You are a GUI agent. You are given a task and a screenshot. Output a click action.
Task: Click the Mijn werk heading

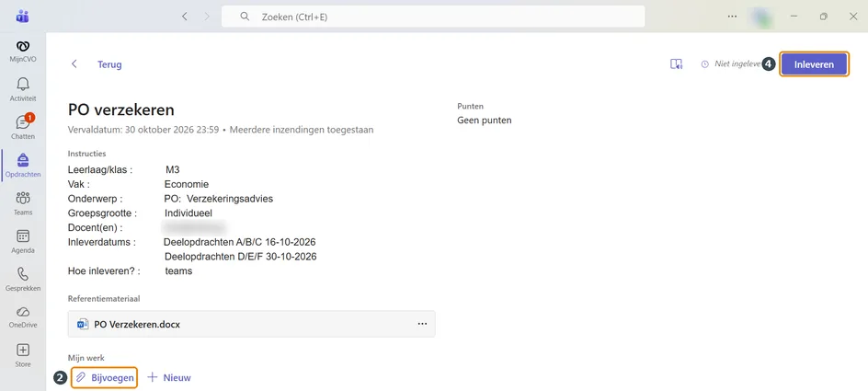86,358
